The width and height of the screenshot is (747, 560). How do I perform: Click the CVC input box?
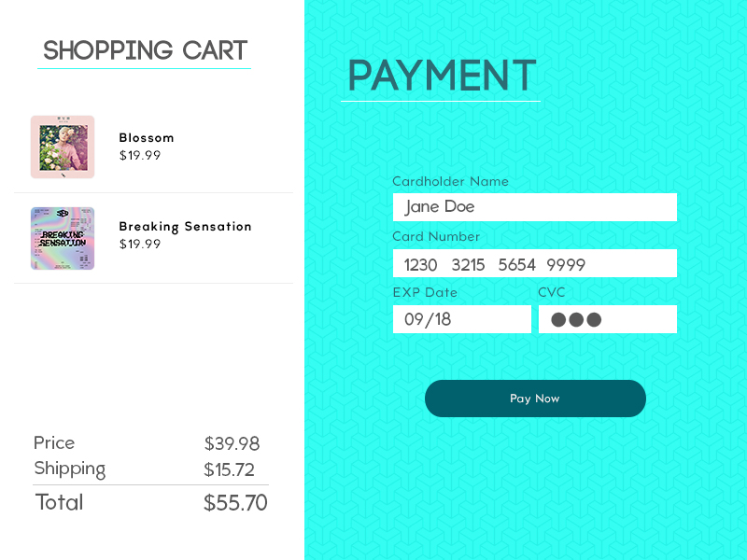coord(608,319)
